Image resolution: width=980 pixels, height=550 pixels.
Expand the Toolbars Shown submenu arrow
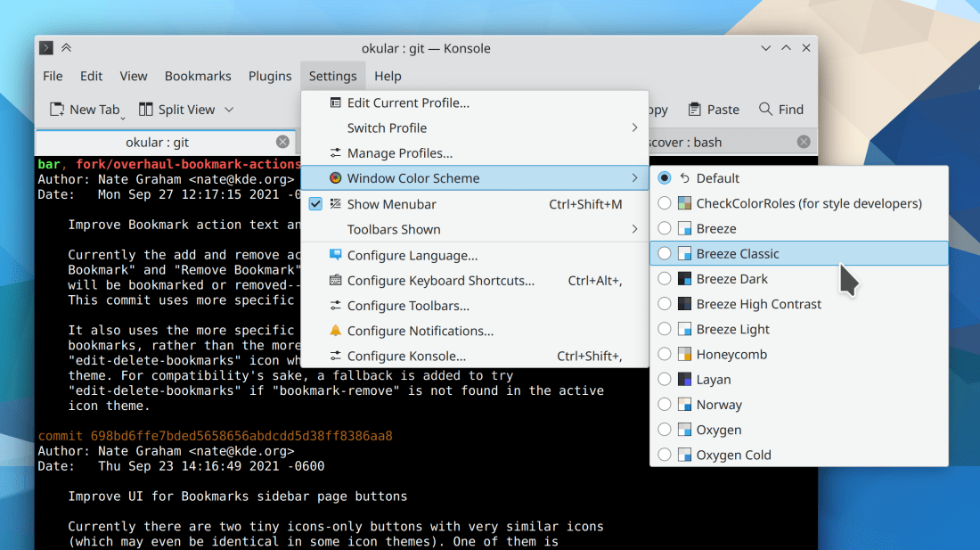click(x=634, y=229)
